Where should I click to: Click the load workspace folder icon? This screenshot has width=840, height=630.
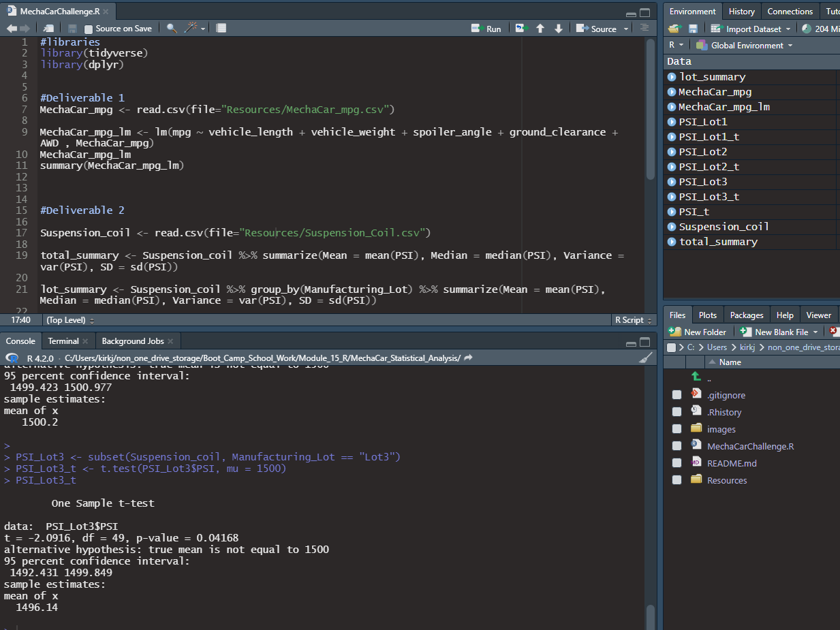point(674,29)
